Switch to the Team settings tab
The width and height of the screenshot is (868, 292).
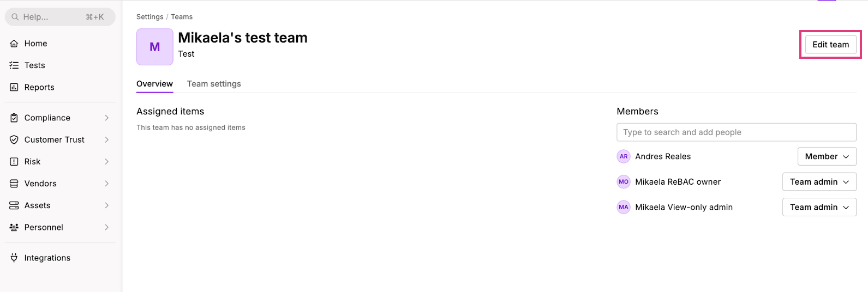click(214, 84)
